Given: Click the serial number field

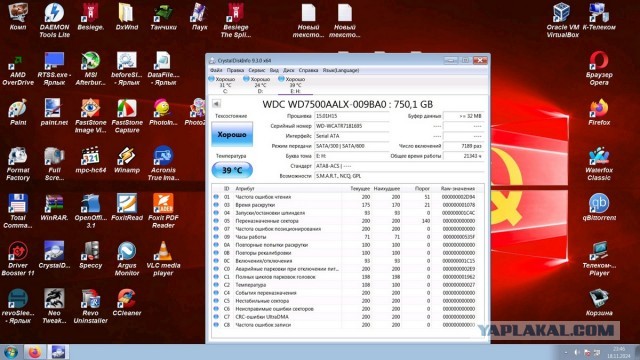Looking at the screenshot, I should point(351,126).
